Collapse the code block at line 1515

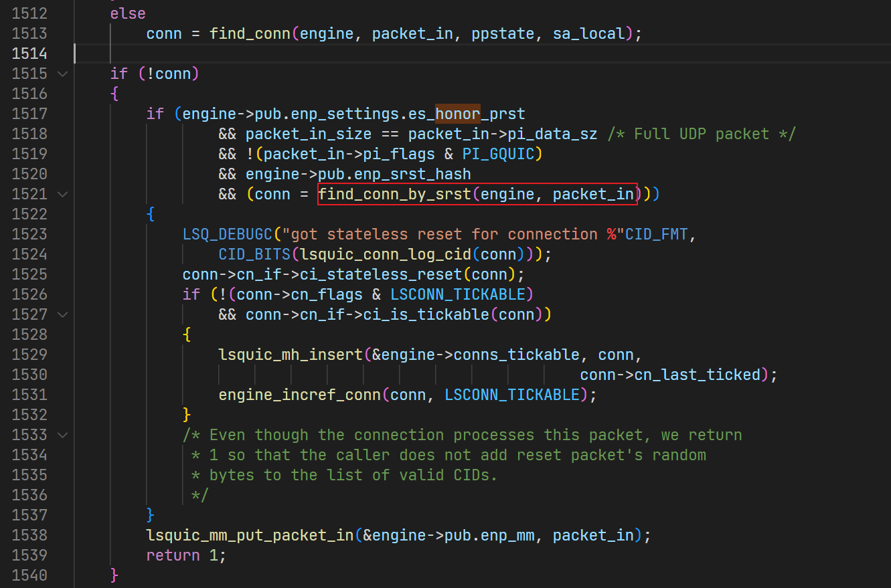[x=63, y=74]
